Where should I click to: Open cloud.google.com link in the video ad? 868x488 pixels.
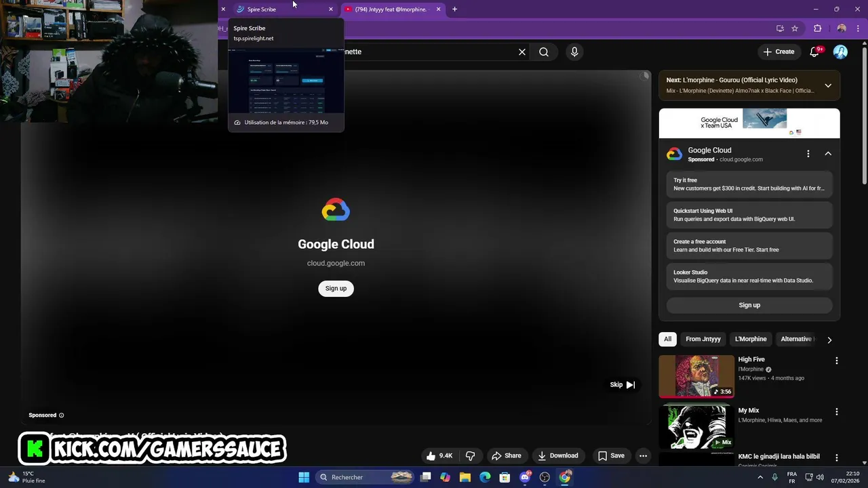click(336, 263)
